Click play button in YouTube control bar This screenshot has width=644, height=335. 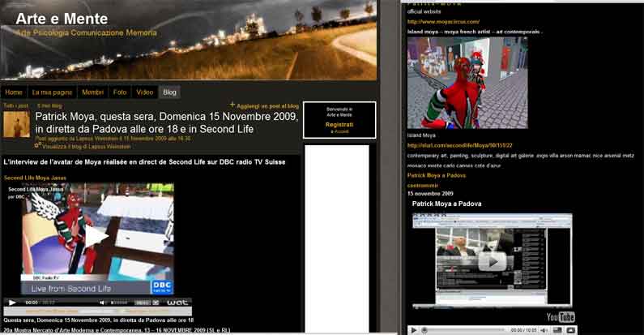click(412, 330)
